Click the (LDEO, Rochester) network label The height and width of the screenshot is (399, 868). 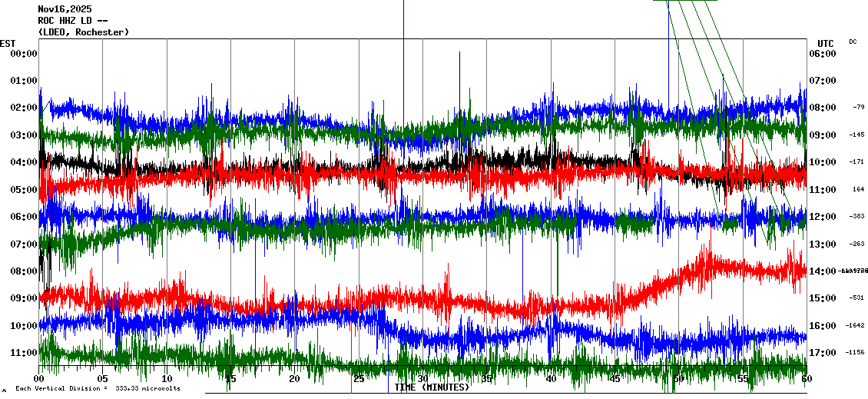[83, 32]
